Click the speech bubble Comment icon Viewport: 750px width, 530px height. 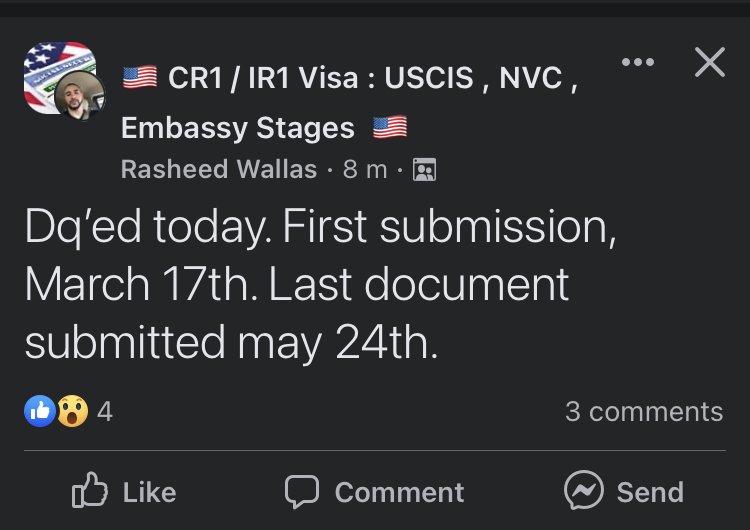[302, 491]
